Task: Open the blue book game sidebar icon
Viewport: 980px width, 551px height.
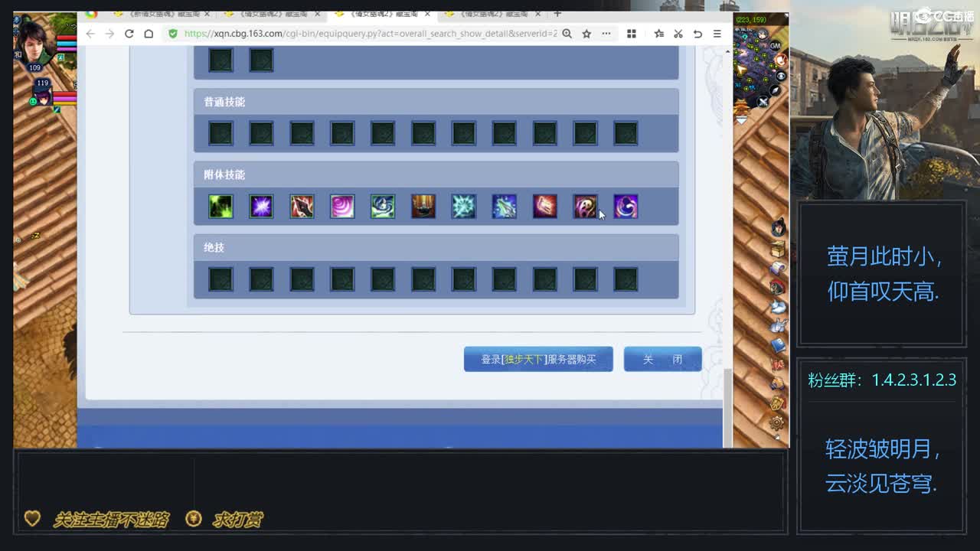Action: pyautogui.click(x=778, y=346)
